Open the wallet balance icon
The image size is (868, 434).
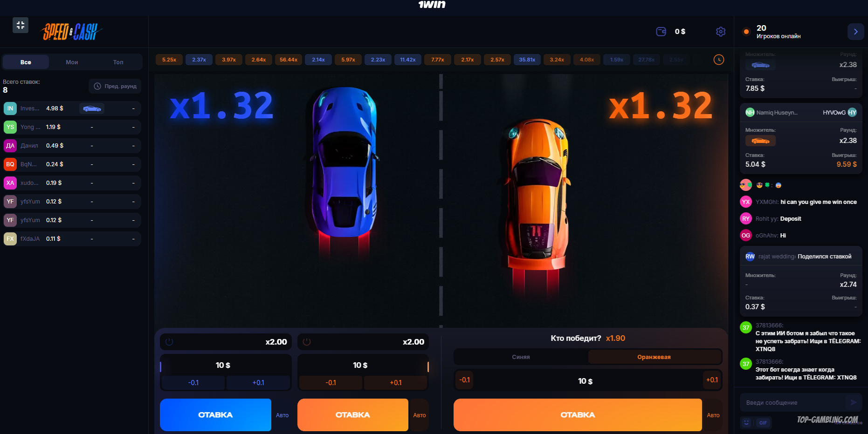point(661,32)
